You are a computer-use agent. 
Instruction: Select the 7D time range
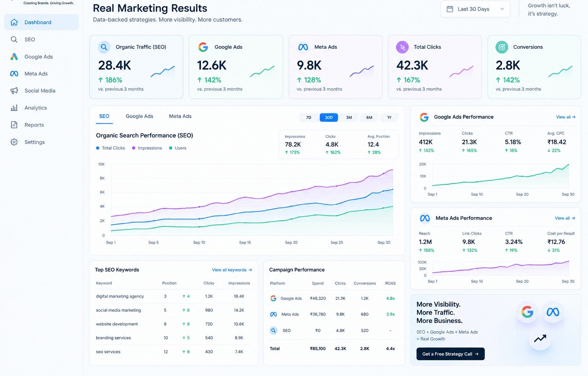[309, 118]
